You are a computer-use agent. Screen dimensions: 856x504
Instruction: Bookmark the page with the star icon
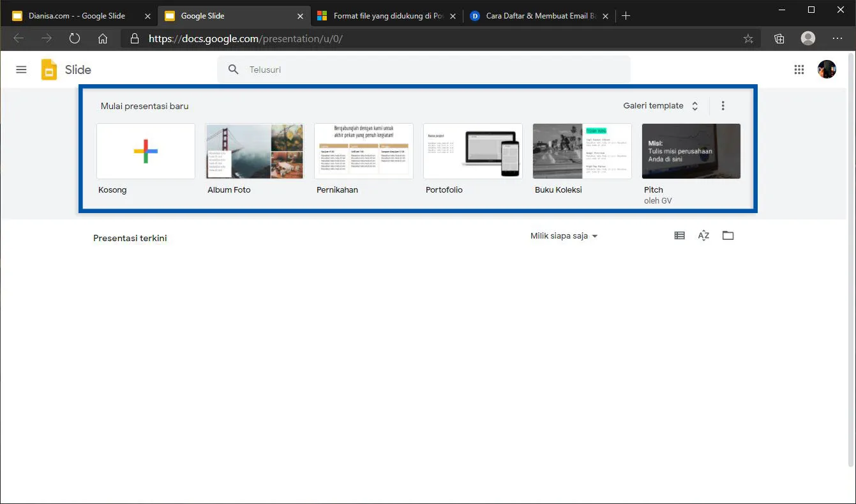coord(747,38)
